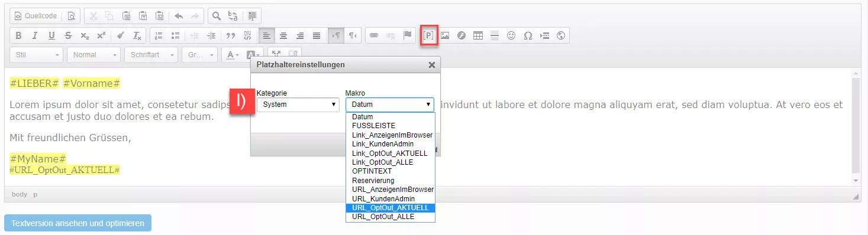Click the Copy icon
The image size is (868, 235).
point(110,16)
